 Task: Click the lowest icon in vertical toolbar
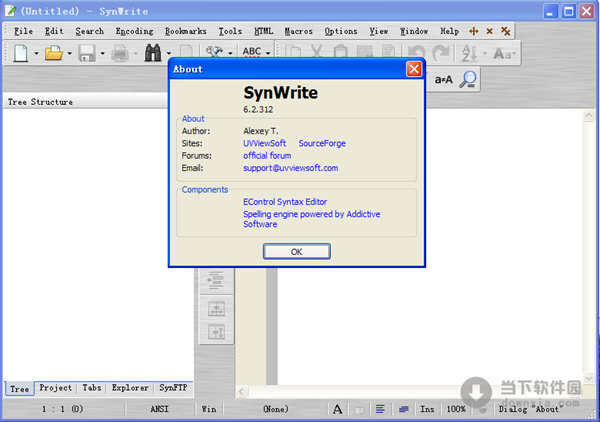[216, 332]
